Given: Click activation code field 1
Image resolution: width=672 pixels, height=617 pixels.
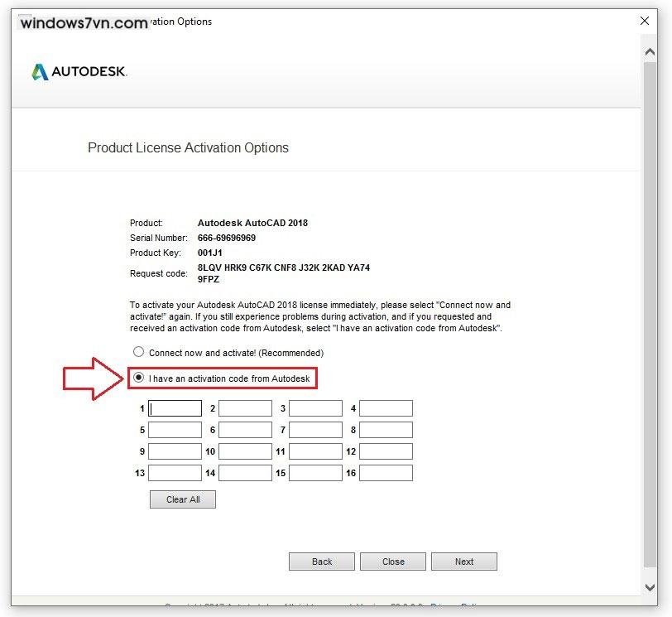Looking at the screenshot, I should coord(175,407).
